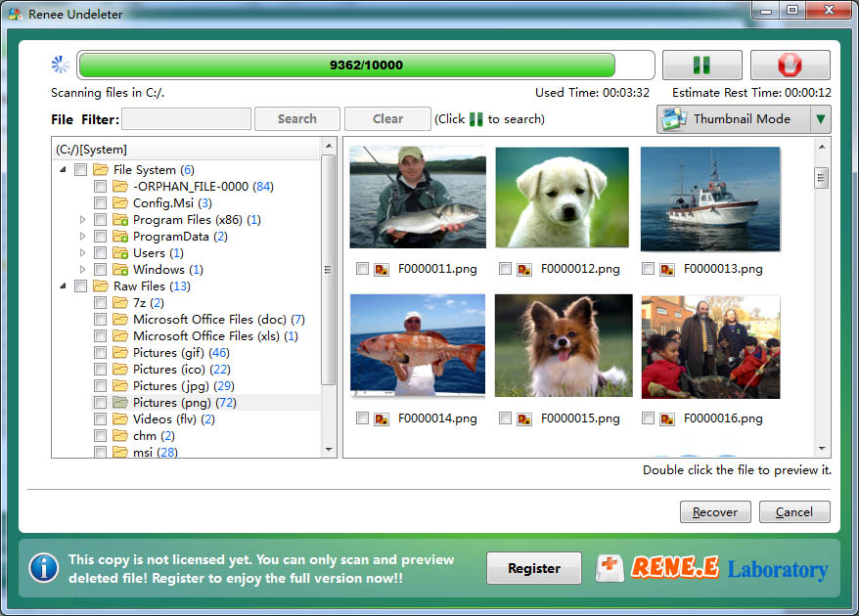Collapse the Raw Files tree node
The width and height of the screenshot is (859, 616).
pyautogui.click(x=63, y=286)
